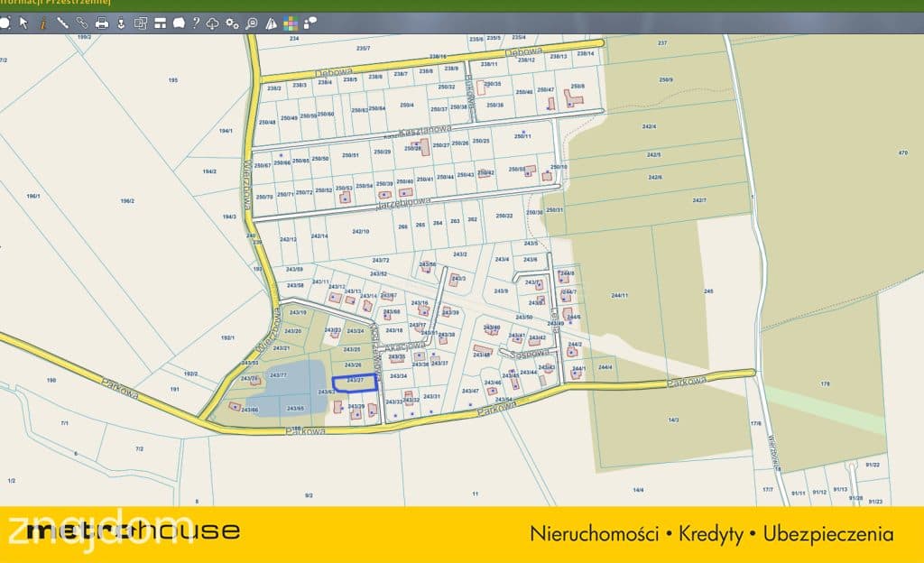924x563 pixels.
Task: Click parcel number 243/77 on pond
Action: (x=278, y=375)
